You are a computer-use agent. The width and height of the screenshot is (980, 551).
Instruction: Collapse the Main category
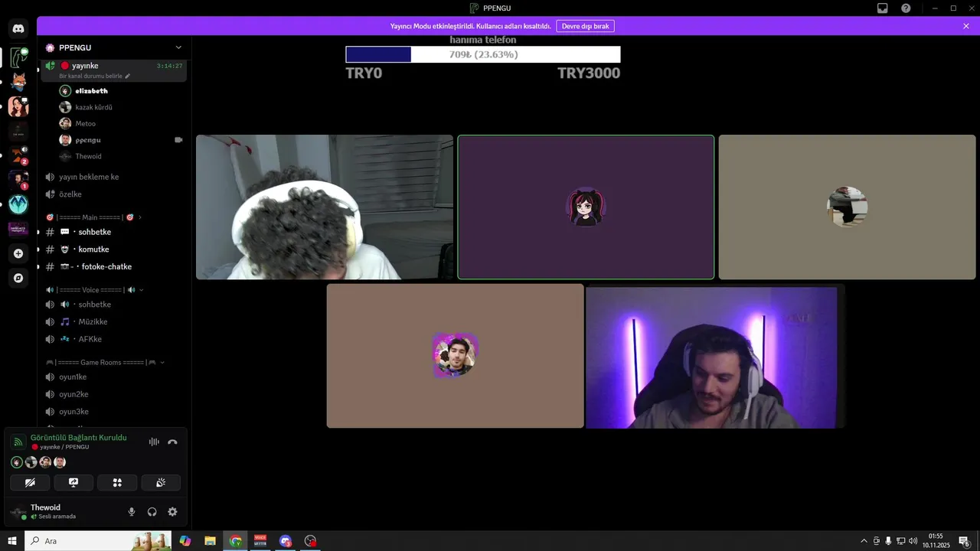(95, 217)
